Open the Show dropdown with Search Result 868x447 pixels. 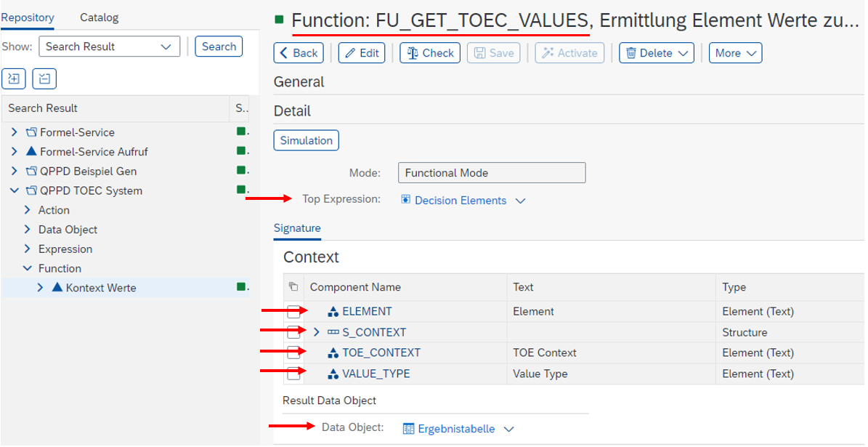pos(109,47)
